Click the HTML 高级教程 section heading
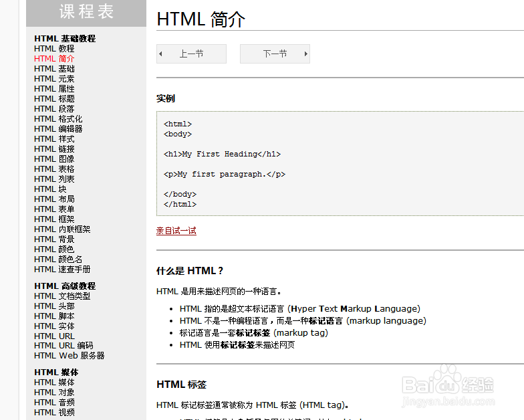 [x=65, y=286]
